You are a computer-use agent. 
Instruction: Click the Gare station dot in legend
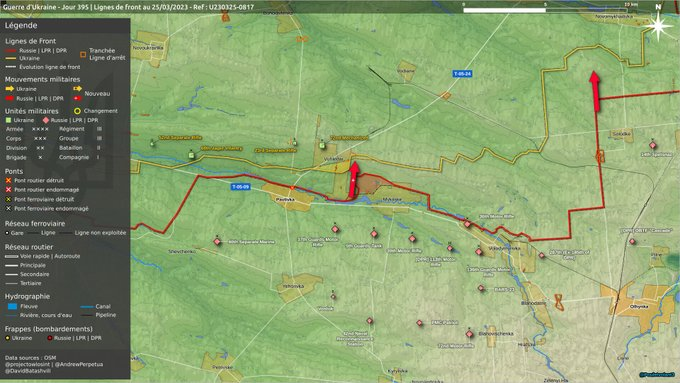tap(7, 233)
